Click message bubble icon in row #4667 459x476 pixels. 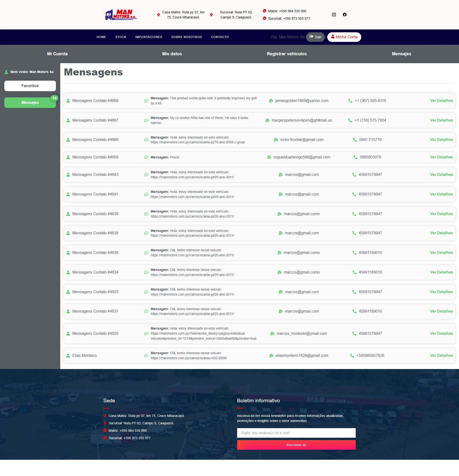click(x=146, y=120)
